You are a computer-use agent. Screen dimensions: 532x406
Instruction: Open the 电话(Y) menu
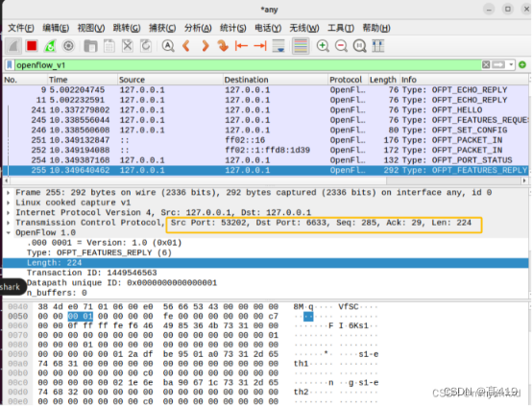268,28
